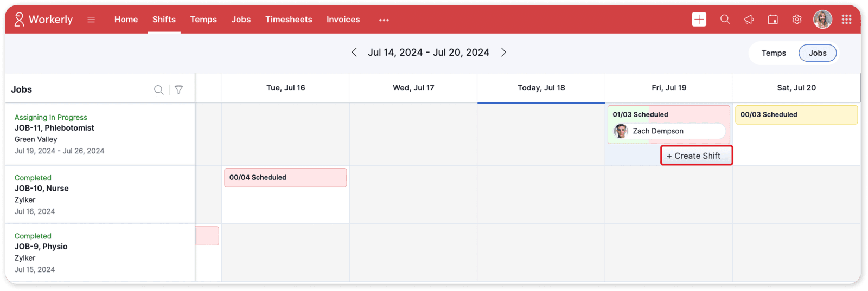Click Jul 19, 2024 - Jul 26, 2024 date

(60, 151)
